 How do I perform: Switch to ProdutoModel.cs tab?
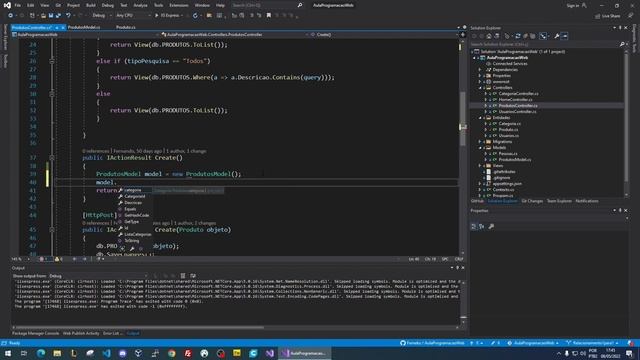click(x=84, y=27)
